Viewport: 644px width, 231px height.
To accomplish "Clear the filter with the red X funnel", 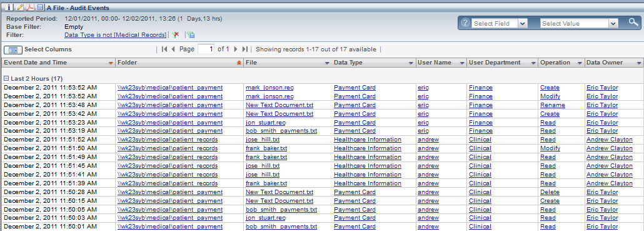I will pyautogui.click(x=174, y=35).
